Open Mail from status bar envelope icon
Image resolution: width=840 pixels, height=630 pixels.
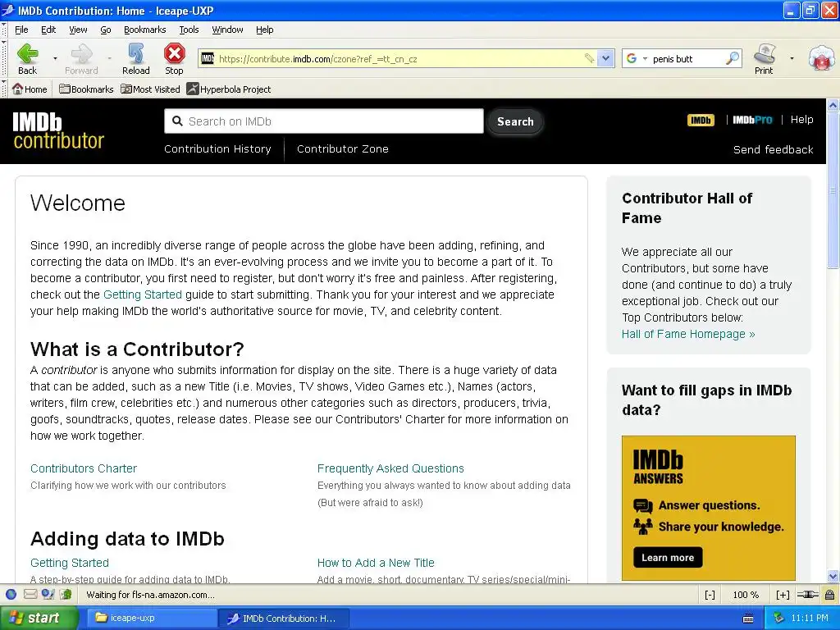(x=30, y=594)
